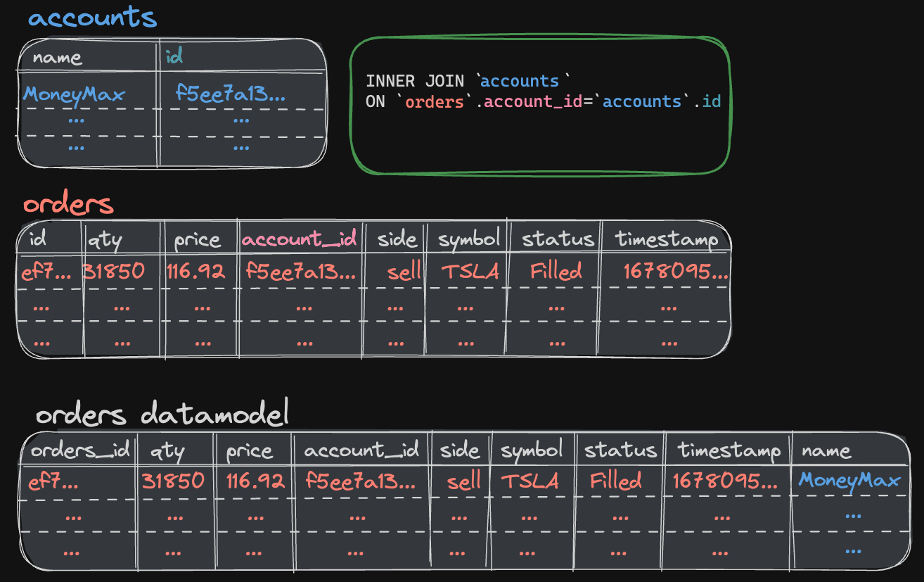Click the INNER JOIN SQL statement box

tap(540, 103)
